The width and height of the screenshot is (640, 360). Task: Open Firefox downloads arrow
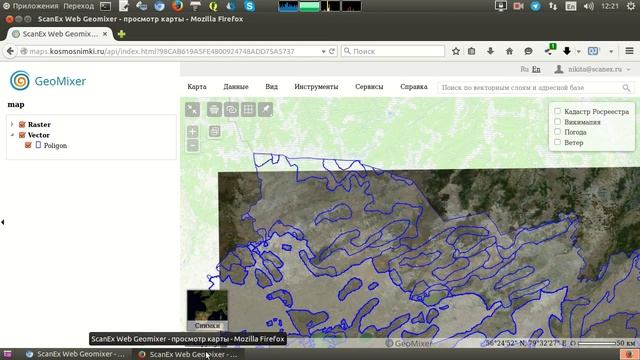[490, 51]
